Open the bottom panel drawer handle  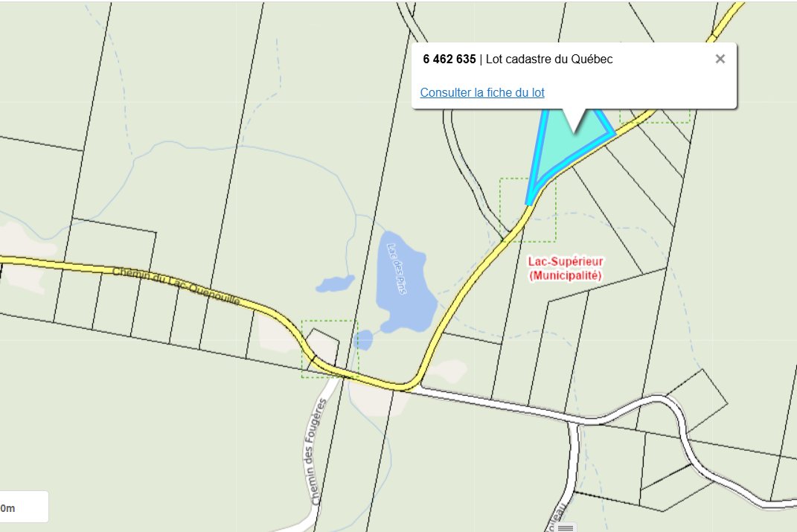point(566,528)
